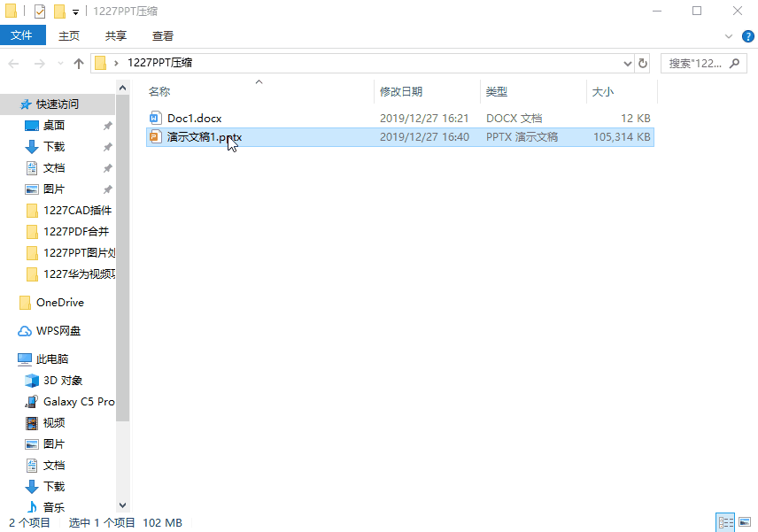Open the Properties quick access icon
The height and width of the screenshot is (532, 758).
pos(39,11)
